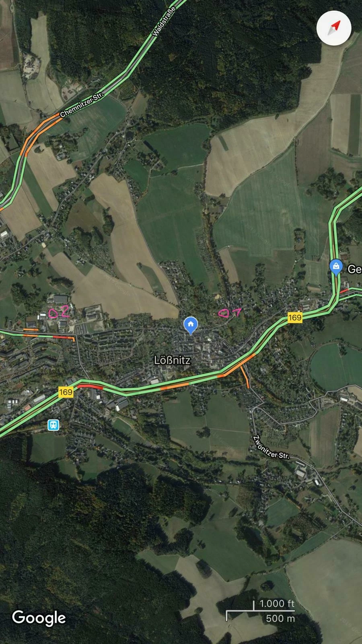
Task: Tap the truncated Ge place label
Action: pyautogui.click(x=354, y=269)
